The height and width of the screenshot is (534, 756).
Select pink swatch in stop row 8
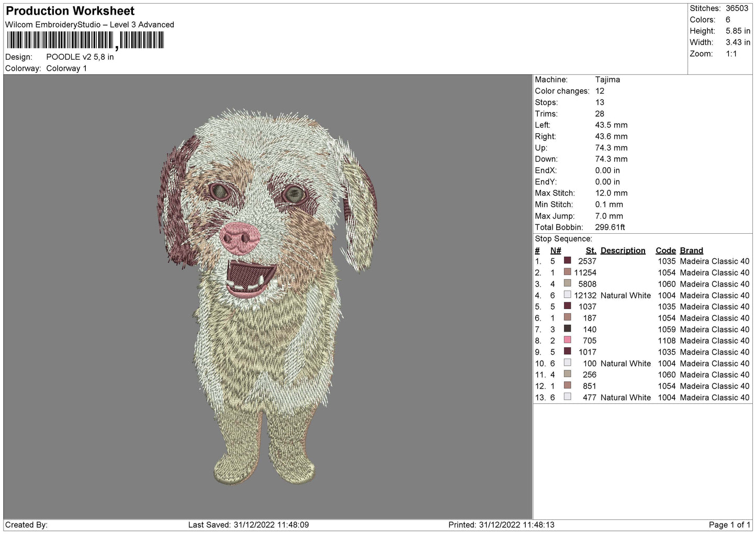coord(567,340)
